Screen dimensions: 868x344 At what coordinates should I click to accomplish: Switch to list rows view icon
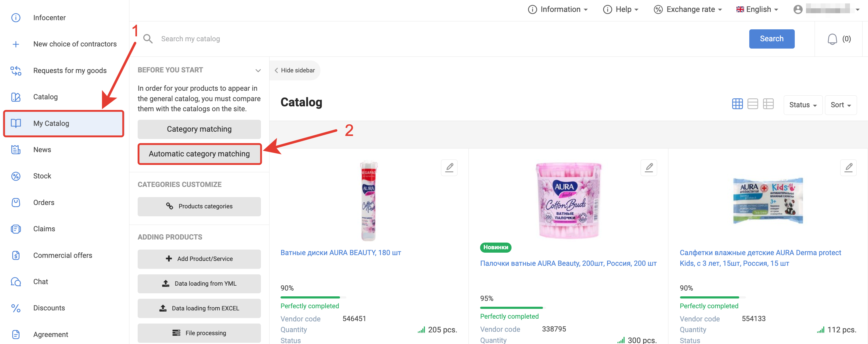(752, 104)
